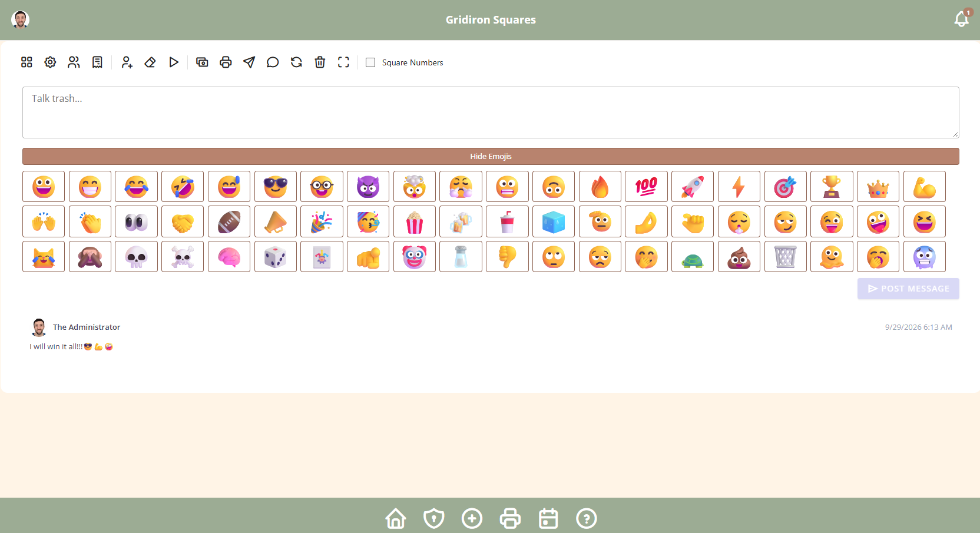Click the trash can delete icon

tap(320, 62)
